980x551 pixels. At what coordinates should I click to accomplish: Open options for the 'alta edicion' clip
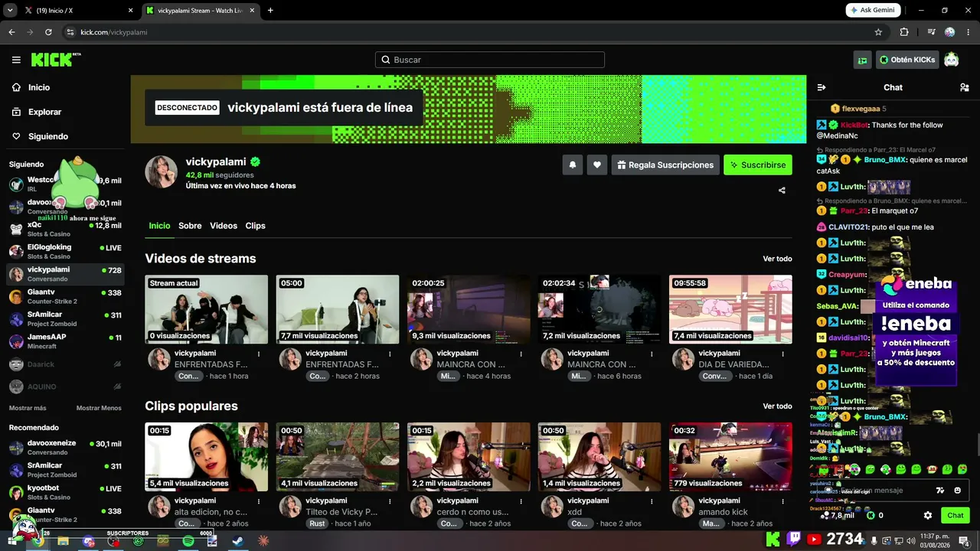[259, 501]
